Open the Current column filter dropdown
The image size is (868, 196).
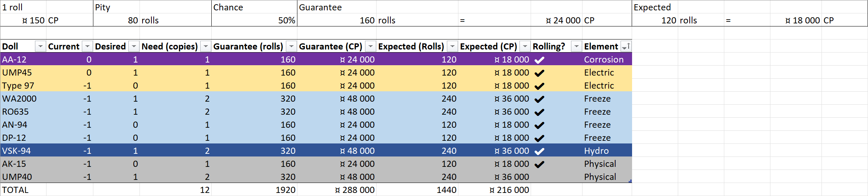pos(88,46)
